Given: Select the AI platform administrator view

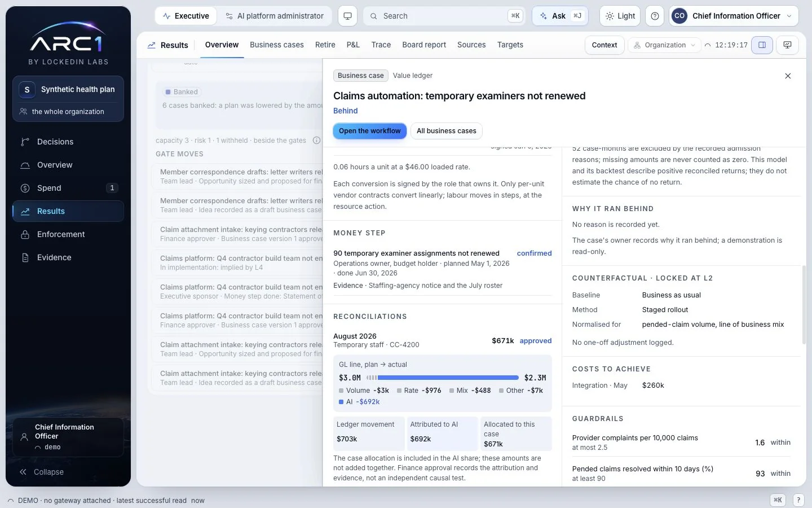Looking at the screenshot, I should pyautogui.click(x=275, y=16).
